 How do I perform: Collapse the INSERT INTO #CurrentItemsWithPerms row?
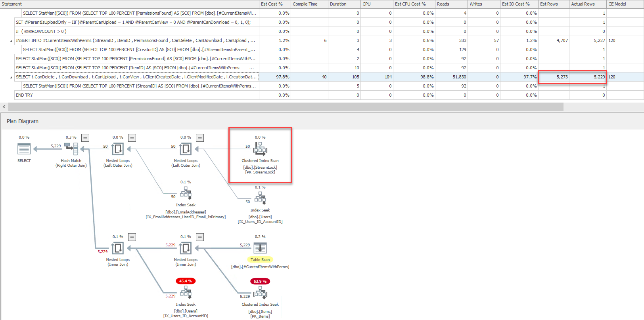[11, 41]
